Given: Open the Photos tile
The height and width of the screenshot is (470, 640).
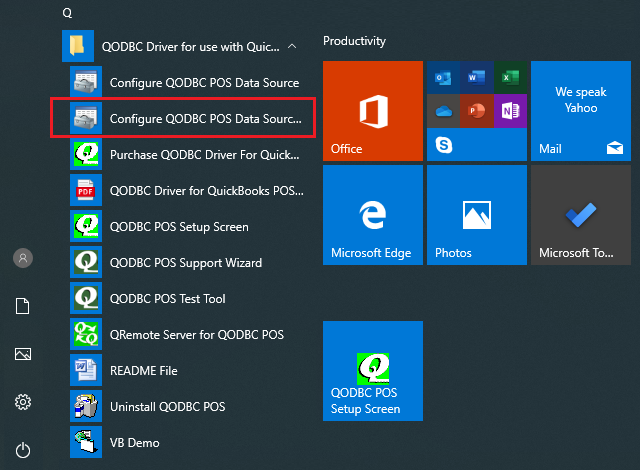Looking at the screenshot, I should pyautogui.click(x=477, y=215).
